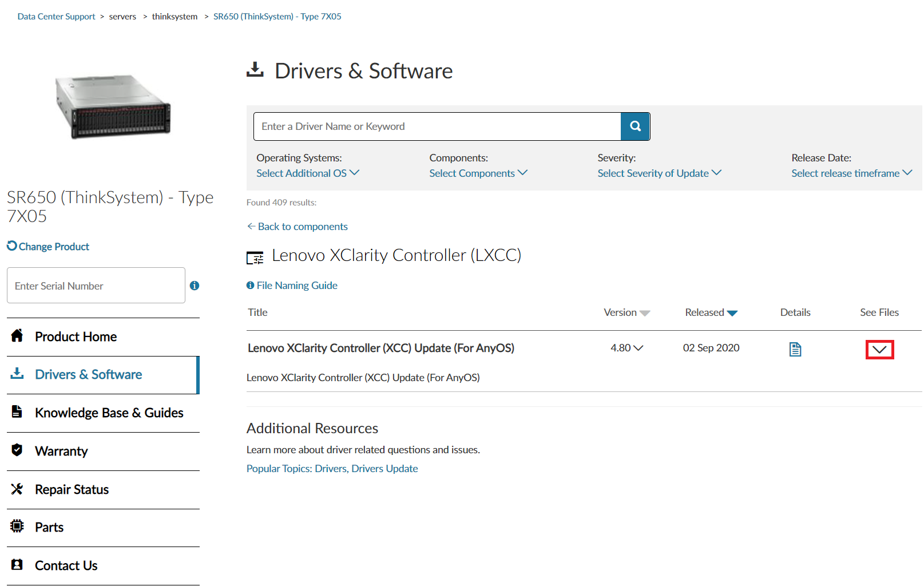Open Repair Status section
The width and height of the screenshot is (924, 586).
click(103, 490)
